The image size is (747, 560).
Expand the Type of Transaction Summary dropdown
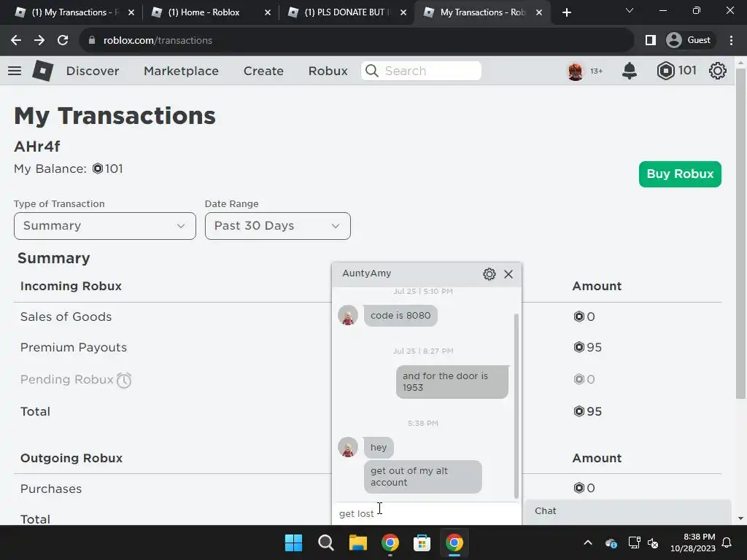105,226
